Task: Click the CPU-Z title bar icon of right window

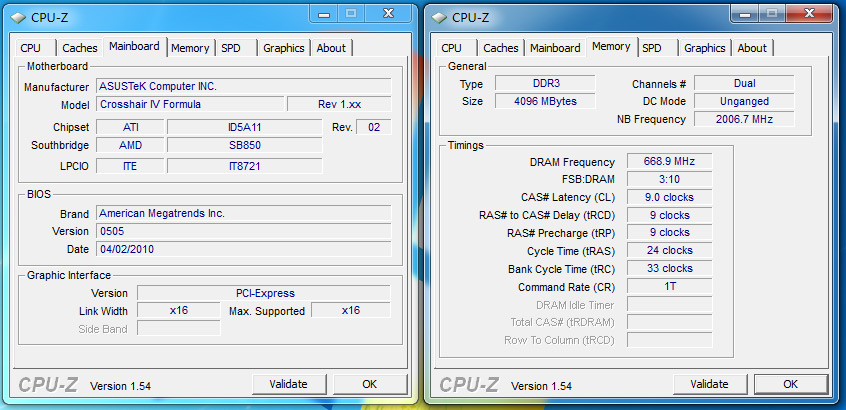Action: [x=440, y=17]
